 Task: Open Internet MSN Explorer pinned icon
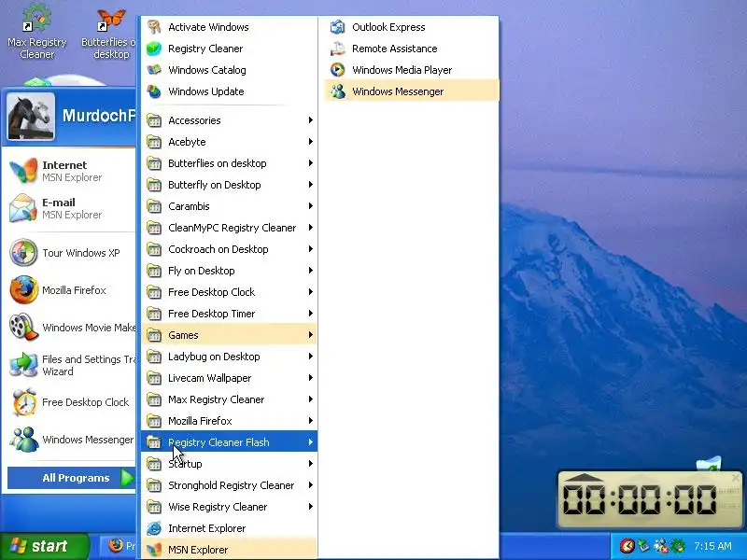point(23,171)
